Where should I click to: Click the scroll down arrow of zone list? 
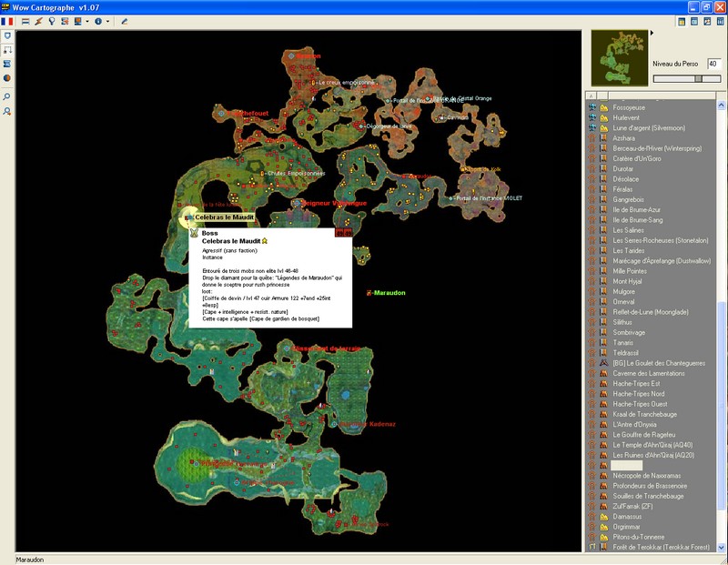pyautogui.click(x=721, y=548)
